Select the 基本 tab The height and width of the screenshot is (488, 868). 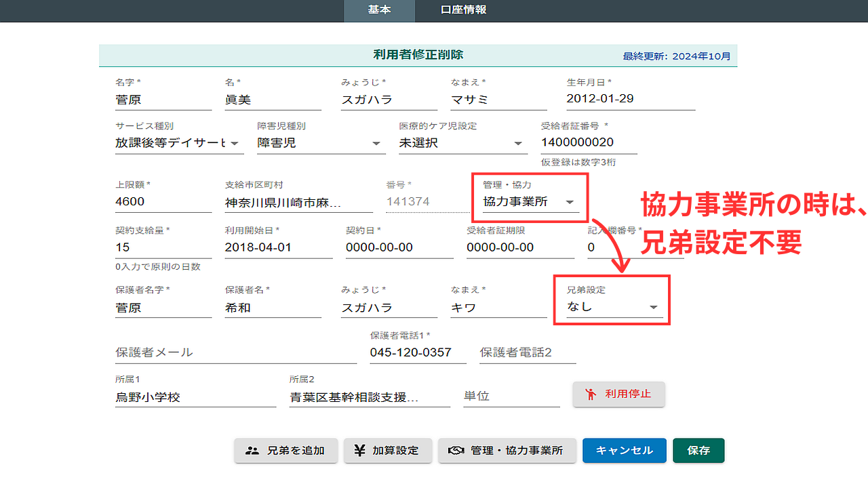pyautogui.click(x=379, y=10)
